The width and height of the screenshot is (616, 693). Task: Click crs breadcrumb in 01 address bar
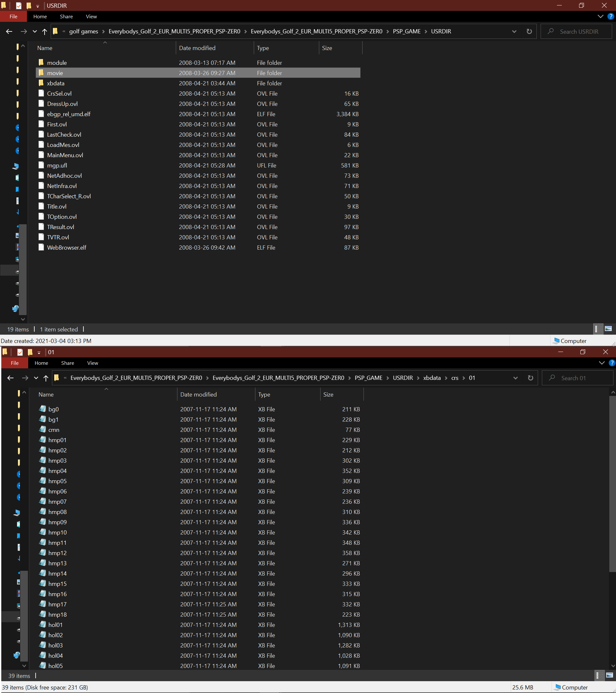tap(455, 378)
